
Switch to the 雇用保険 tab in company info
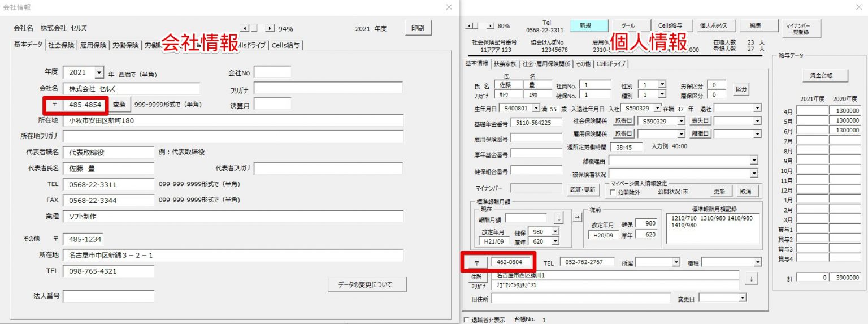click(x=93, y=45)
